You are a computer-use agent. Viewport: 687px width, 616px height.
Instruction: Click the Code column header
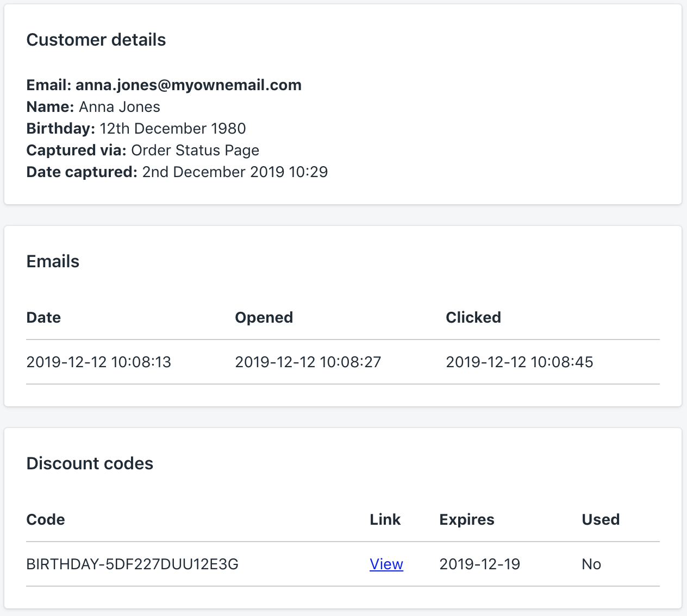tap(46, 520)
